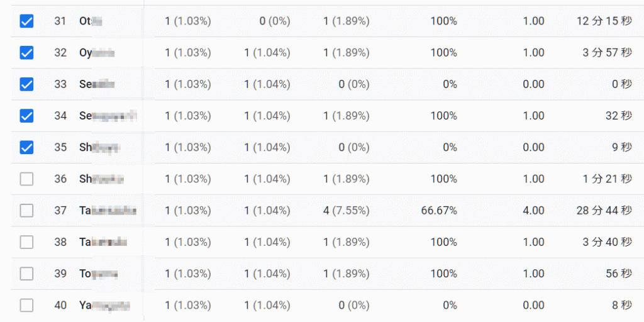Click the 12 分 15 秒 duration cell

click(x=604, y=21)
